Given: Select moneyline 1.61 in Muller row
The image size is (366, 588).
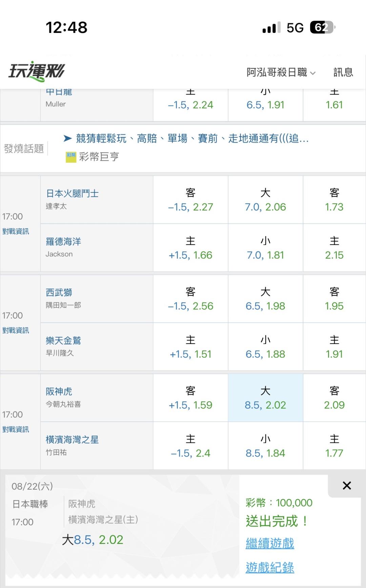Looking at the screenshot, I should point(334,105).
